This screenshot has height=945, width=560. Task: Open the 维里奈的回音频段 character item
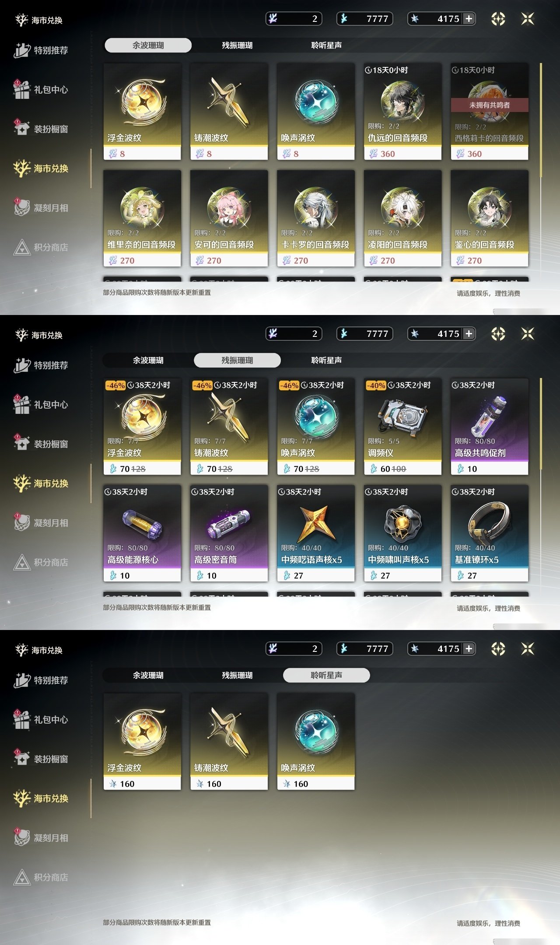142,218
